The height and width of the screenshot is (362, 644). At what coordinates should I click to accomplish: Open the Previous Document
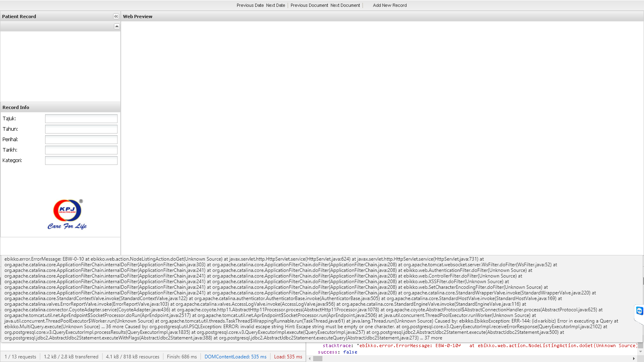click(309, 6)
